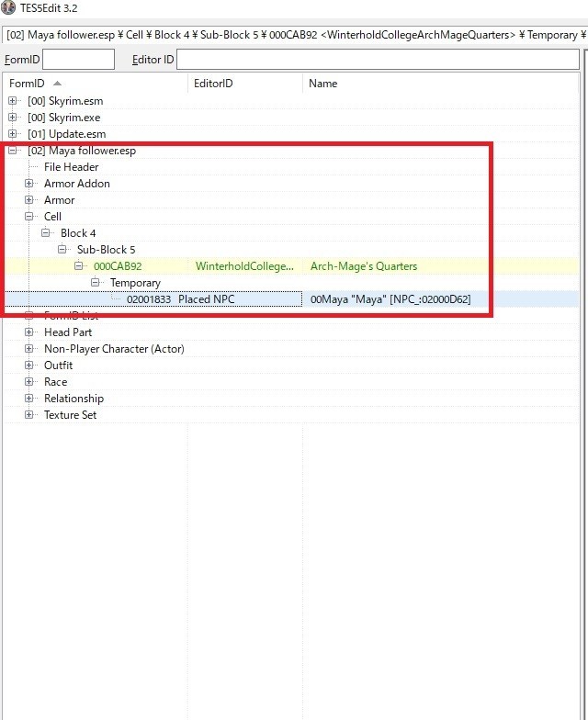This screenshot has width=588, height=720.
Task: Expand the Outfit group
Action: pyautogui.click(x=29, y=366)
